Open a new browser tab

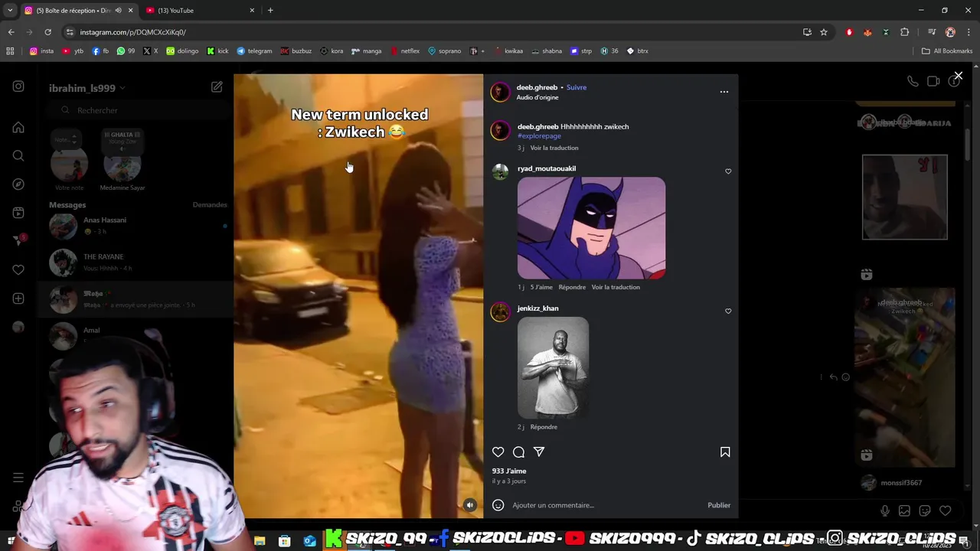270,11
